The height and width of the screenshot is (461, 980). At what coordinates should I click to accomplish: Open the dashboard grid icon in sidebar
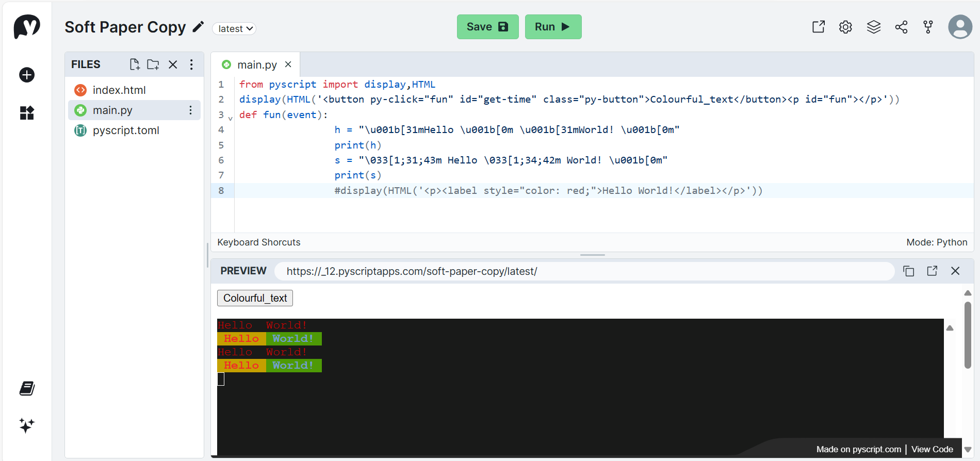coord(27,113)
